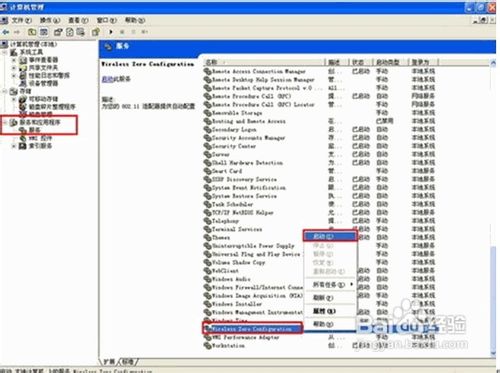Click the Pause Service toolbar icon
This screenshot has height=373, width=500.
click(x=133, y=32)
